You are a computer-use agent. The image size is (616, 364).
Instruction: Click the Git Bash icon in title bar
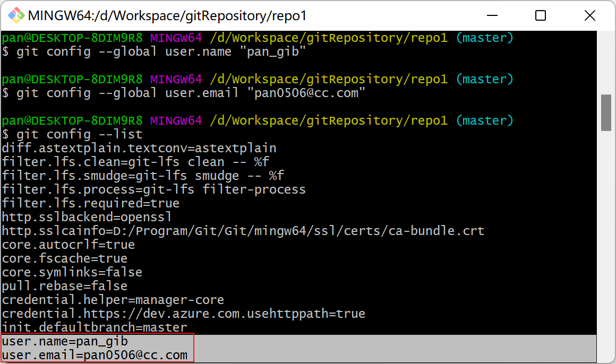[x=14, y=15]
